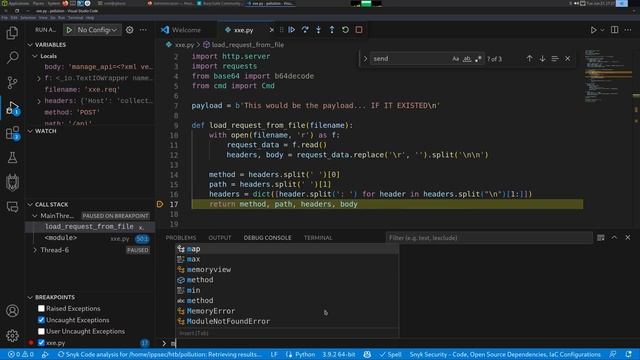640x360 pixels.
Task: Start debugging with green play button
Action: click(x=69, y=30)
